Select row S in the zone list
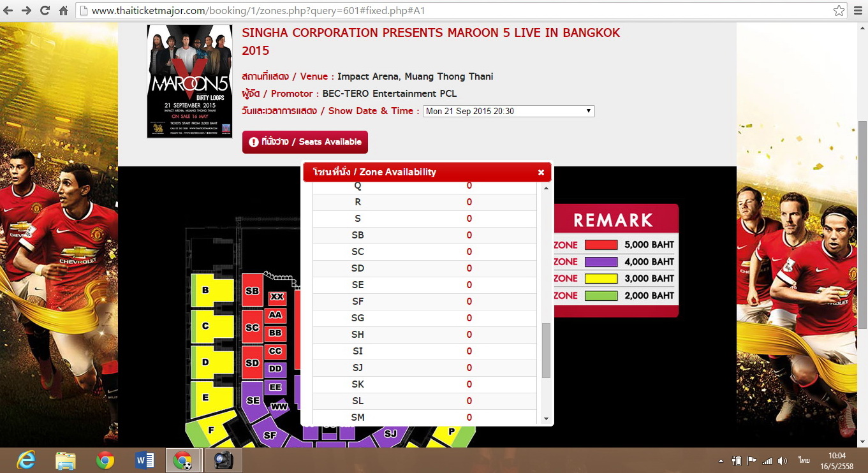This screenshot has width=868, height=473. click(x=424, y=219)
